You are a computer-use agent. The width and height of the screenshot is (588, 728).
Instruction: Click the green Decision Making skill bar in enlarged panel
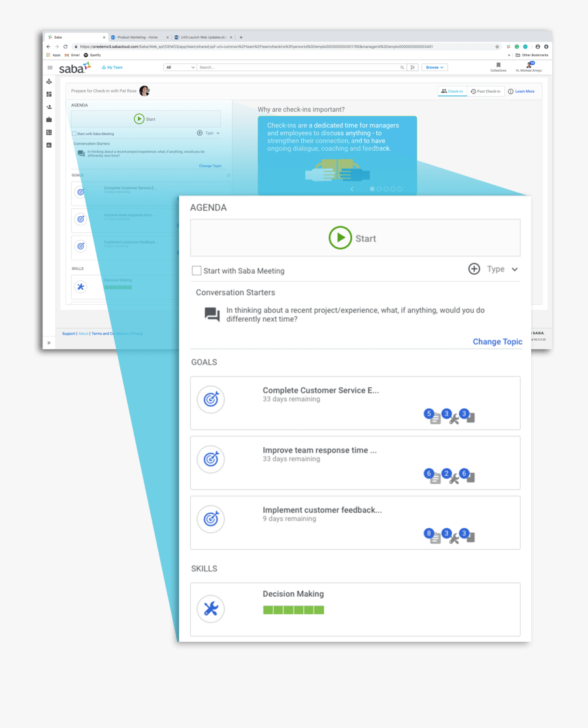point(293,610)
